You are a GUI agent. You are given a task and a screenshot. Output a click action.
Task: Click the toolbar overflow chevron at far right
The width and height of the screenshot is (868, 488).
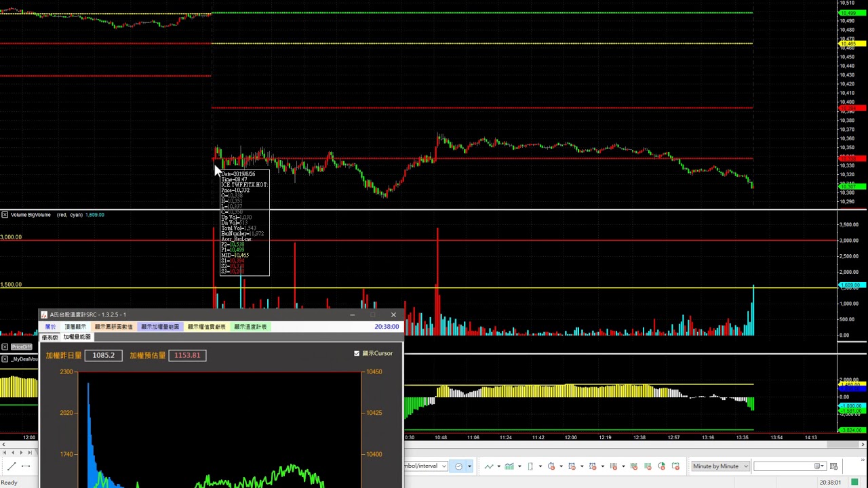pyautogui.click(x=864, y=459)
